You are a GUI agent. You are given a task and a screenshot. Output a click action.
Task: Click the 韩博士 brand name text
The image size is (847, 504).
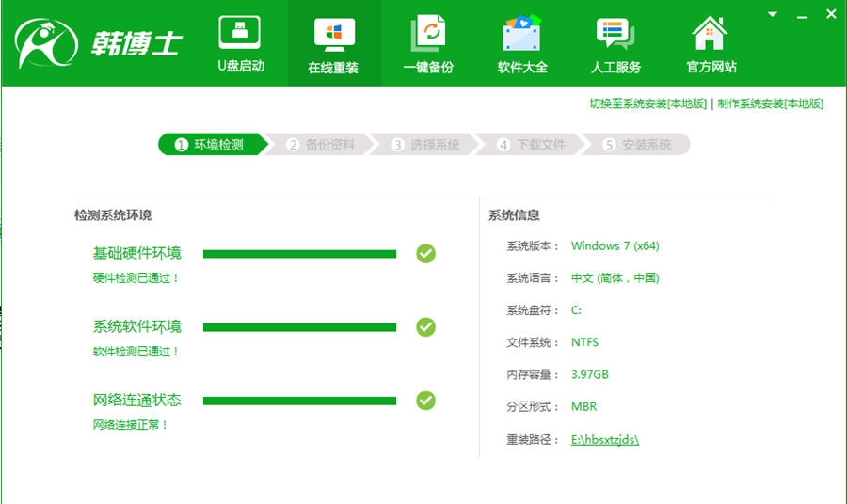pos(136,43)
